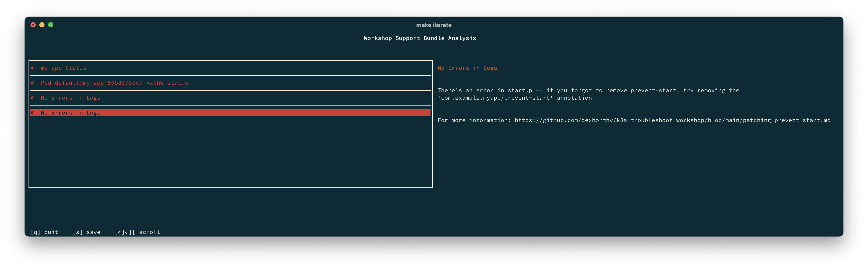
Task: Click the make iterate window title
Action: point(434,25)
